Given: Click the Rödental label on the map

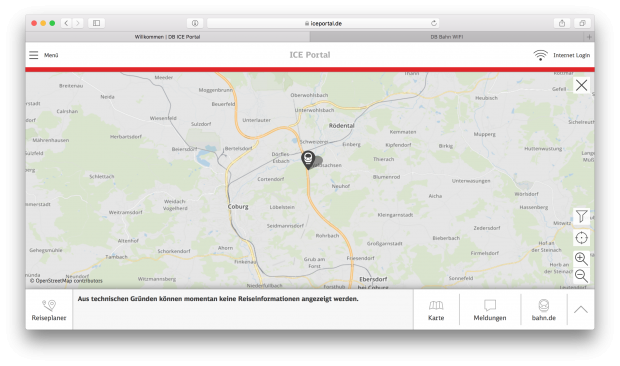Looking at the screenshot, I should pos(341,125).
